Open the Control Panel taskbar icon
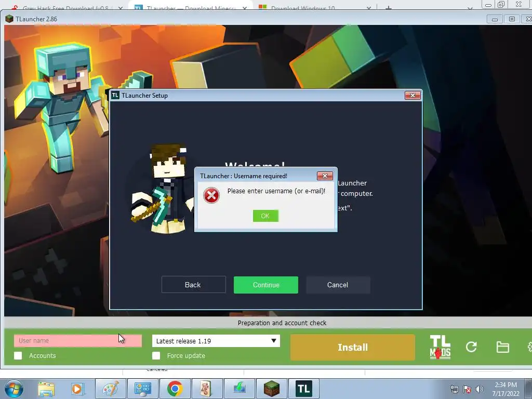The height and width of the screenshot is (399, 532). pos(142,389)
